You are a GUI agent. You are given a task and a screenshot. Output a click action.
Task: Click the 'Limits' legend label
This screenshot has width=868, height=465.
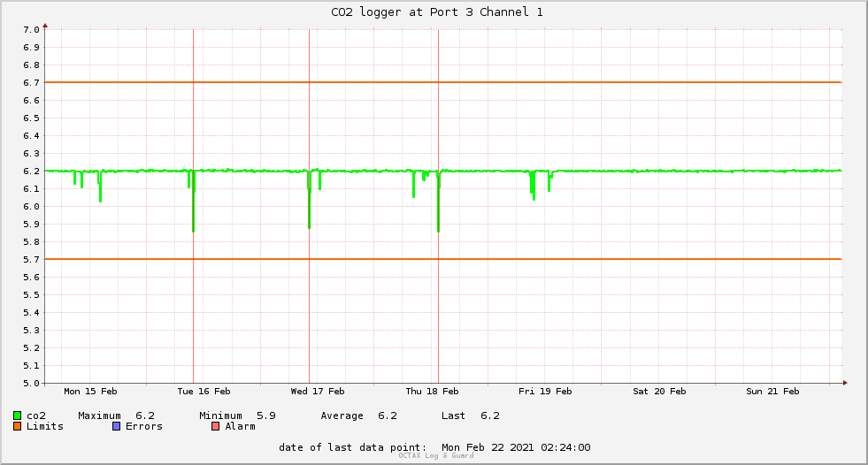(45, 426)
